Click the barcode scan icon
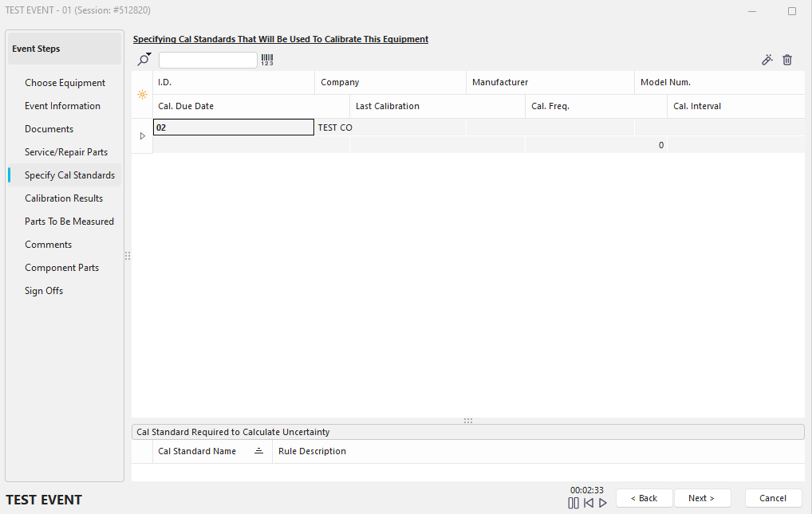 coord(267,60)
